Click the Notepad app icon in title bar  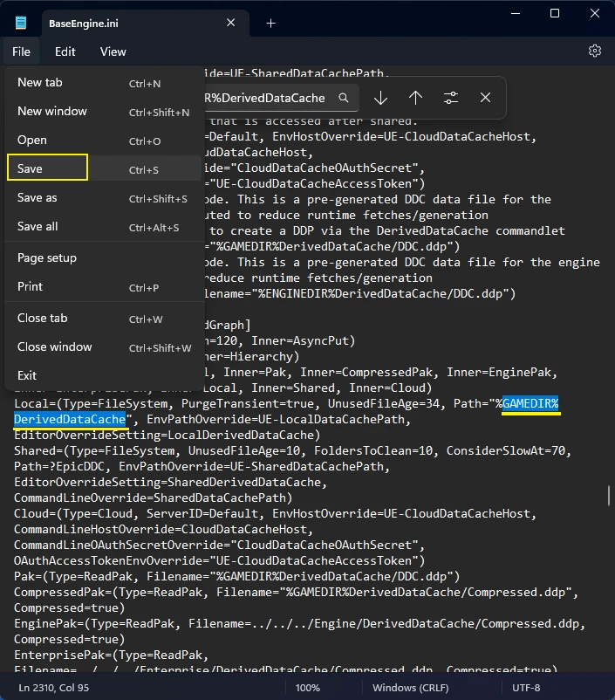click(21, 23)
